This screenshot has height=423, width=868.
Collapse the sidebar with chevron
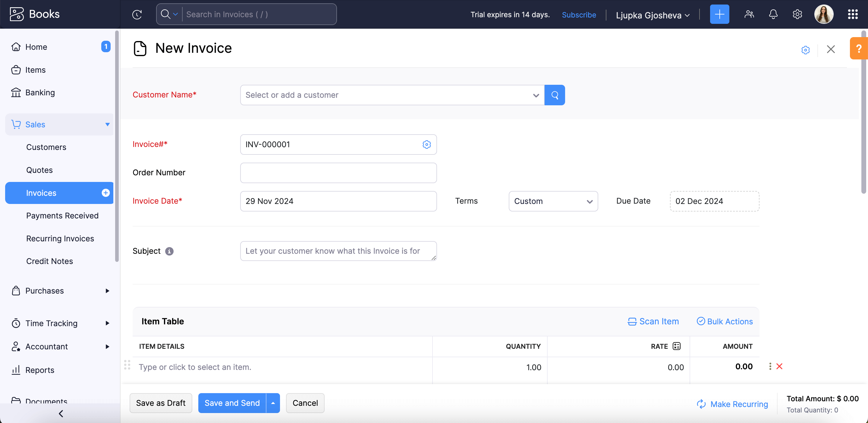coord(61,414)
